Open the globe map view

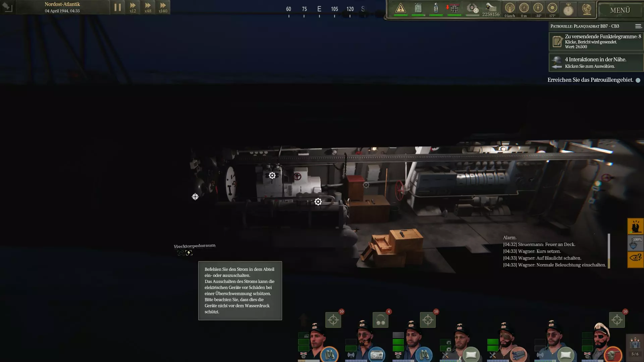coord(587,10)
